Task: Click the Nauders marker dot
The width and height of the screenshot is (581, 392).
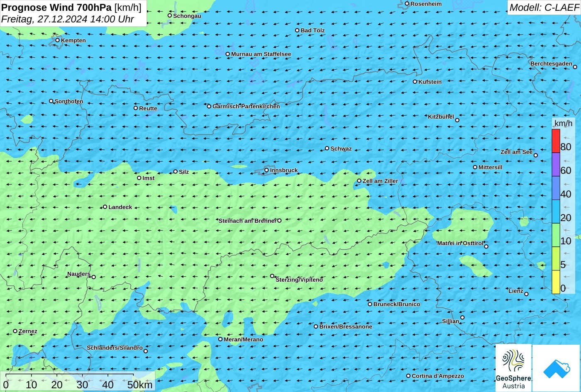Action: 94,277
